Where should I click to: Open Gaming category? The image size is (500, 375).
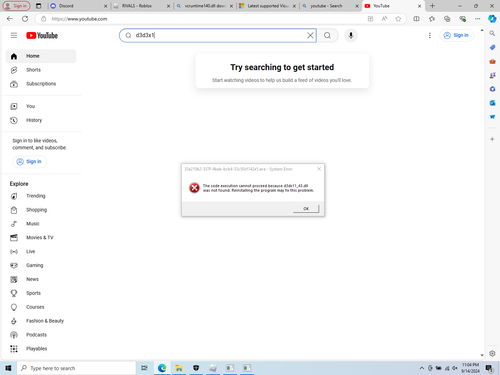pos(41,265)
